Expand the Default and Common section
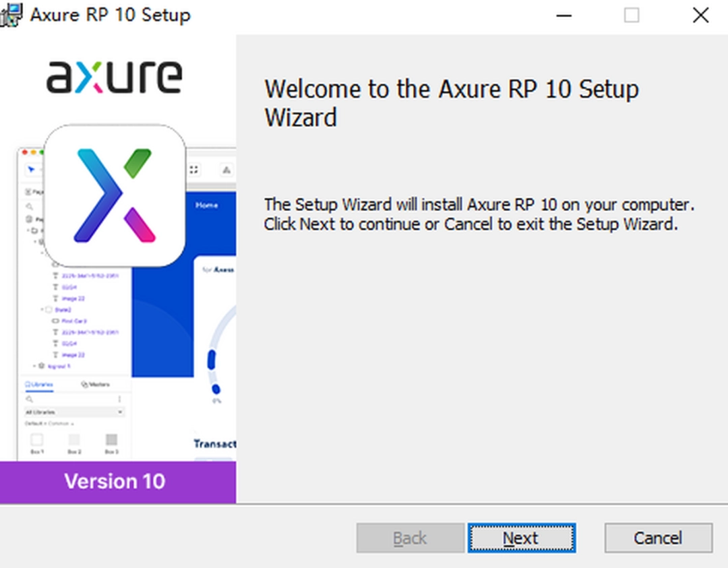728x568 pixels. (49, 423)
